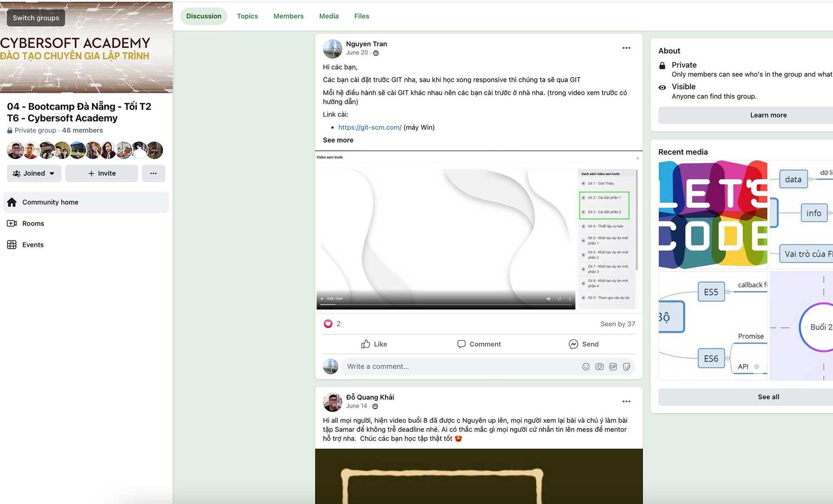Open the Discussion tab
Screen dimensions: 833x504
[204, 16]
